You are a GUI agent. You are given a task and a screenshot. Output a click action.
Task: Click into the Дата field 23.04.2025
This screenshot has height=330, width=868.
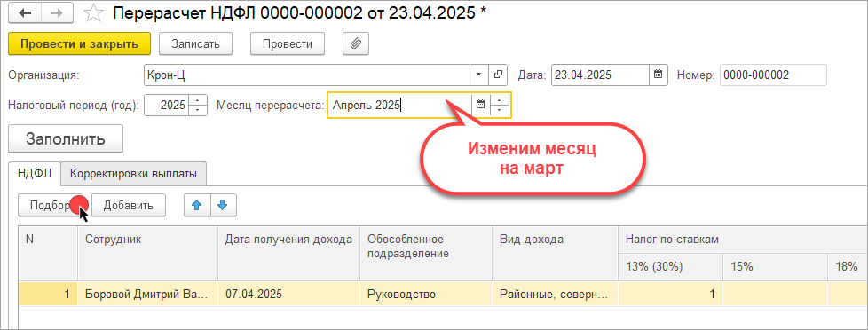coord(600,75)
